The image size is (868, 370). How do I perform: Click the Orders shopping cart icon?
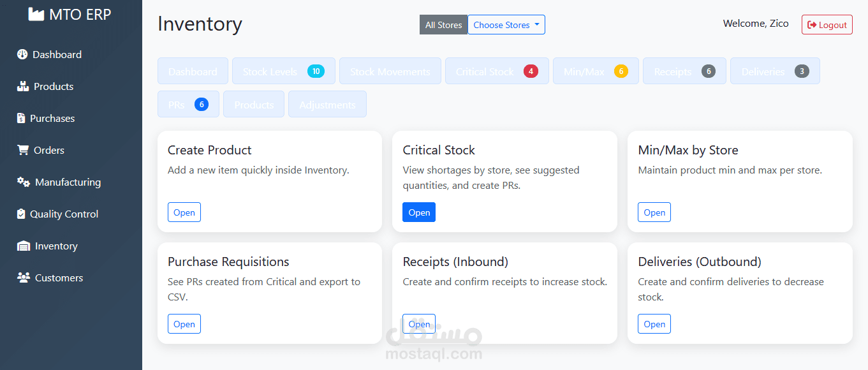23,150
